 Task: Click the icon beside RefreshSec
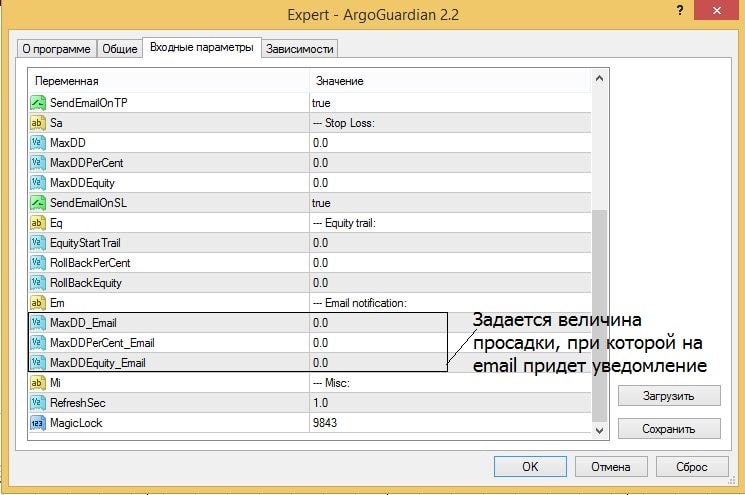38,402
